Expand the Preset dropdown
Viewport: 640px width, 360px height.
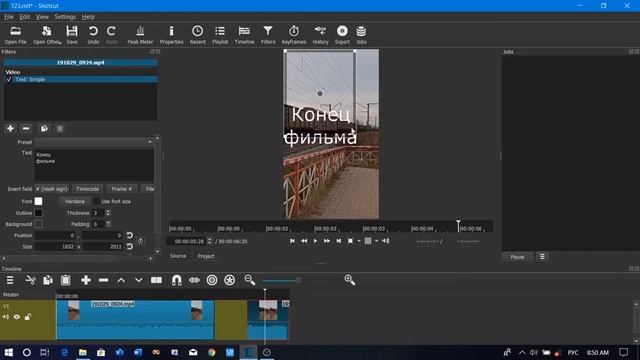[94, 142]
